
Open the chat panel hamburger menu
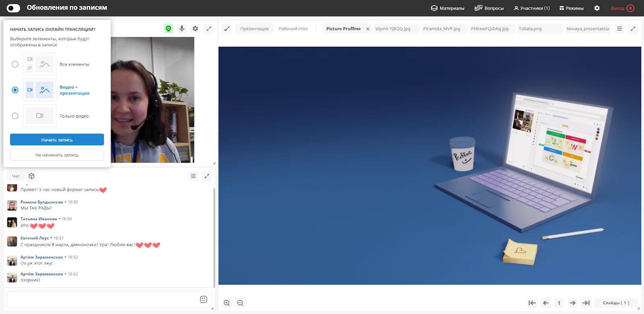[193, 176]
